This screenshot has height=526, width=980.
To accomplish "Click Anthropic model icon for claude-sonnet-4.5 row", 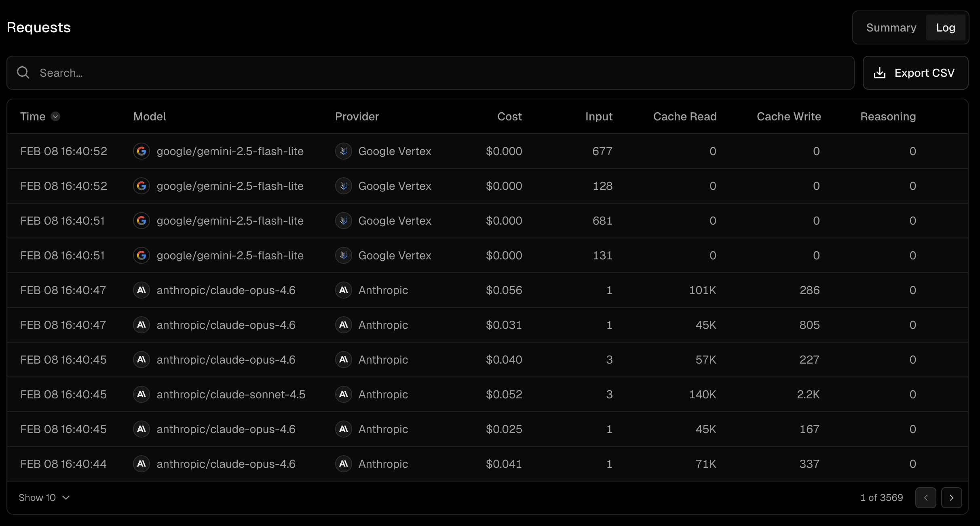I will pos(142,394).
